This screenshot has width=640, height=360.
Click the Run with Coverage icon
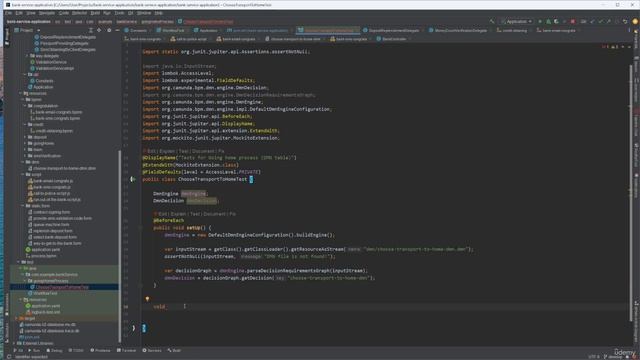[x=556, y=22]
